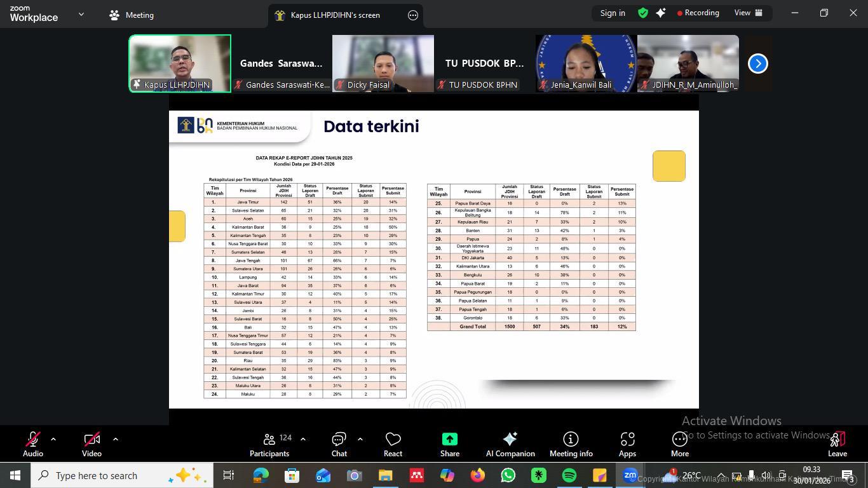The width and height of the screenshot is (868, 488).
Task: Click the Sign in button
Action: 613,13
